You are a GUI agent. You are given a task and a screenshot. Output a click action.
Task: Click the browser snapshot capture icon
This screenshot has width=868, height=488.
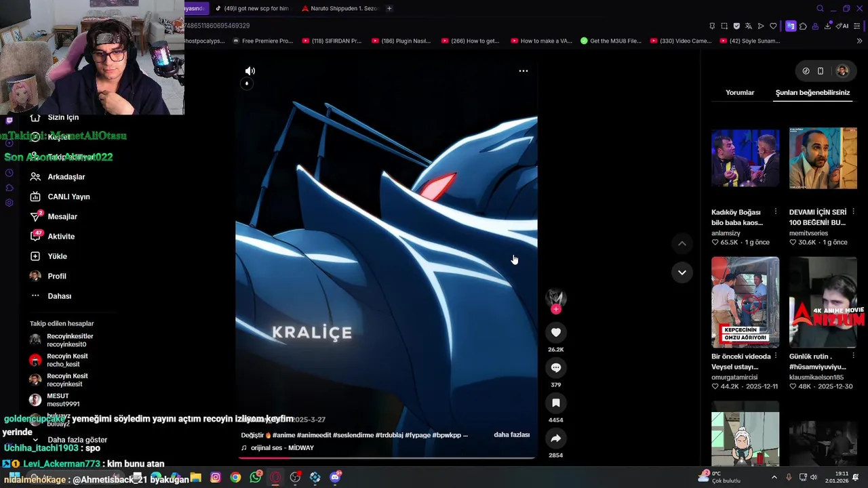pos(724,26)
